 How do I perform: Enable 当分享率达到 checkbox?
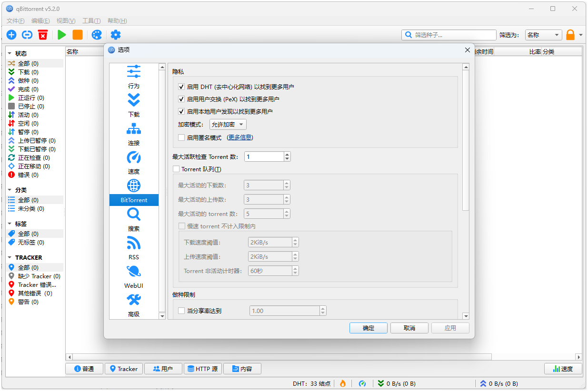(x=181, y=311)
